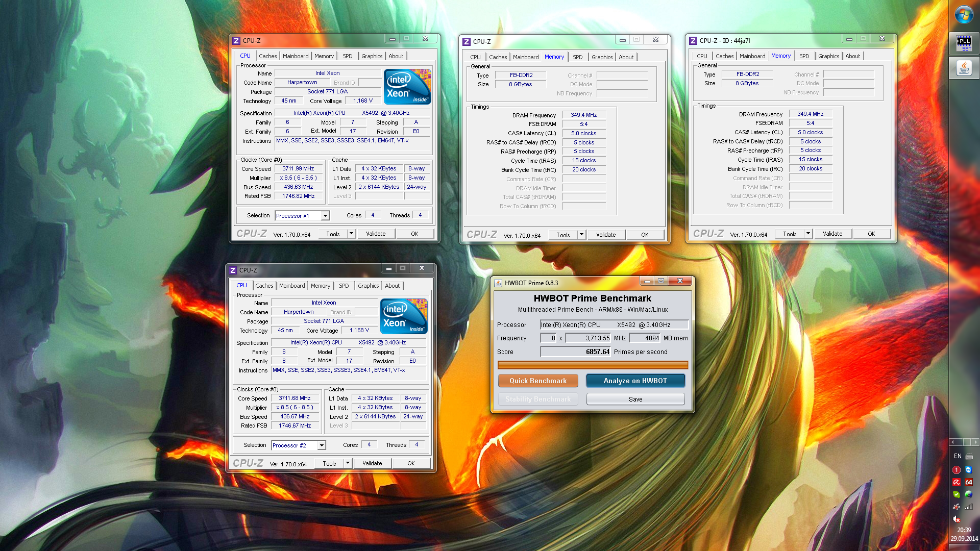This screenshot has width=980, height=551.
Task: Open the network signal tray icon
Action: tap(969, 507)
